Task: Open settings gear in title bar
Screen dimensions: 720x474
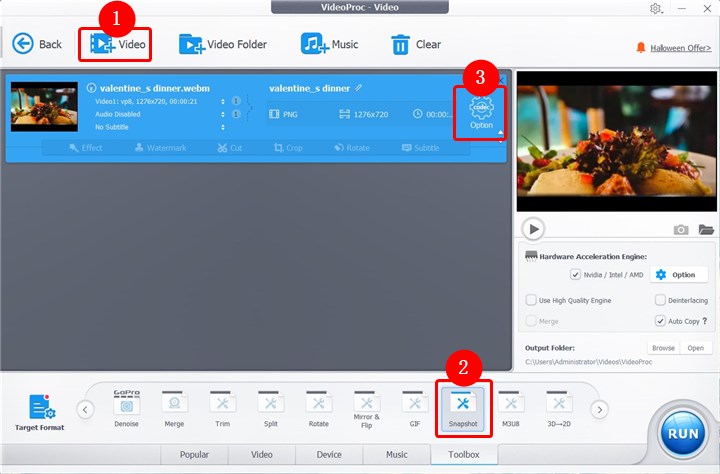Action: (x=655, y=8)
